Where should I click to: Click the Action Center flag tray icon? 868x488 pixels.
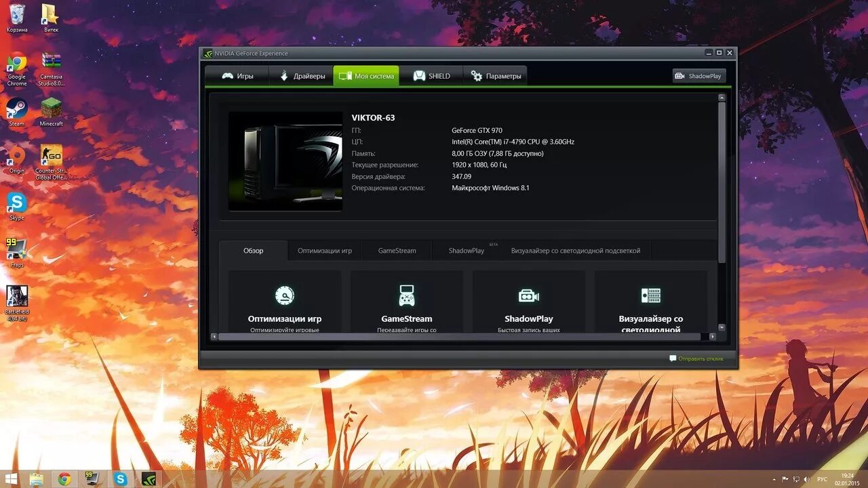click(x=785, y=479)
